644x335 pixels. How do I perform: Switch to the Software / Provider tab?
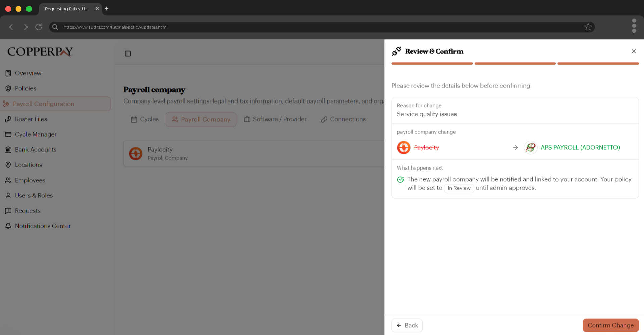pyautogui.click(x=275, y=119)
